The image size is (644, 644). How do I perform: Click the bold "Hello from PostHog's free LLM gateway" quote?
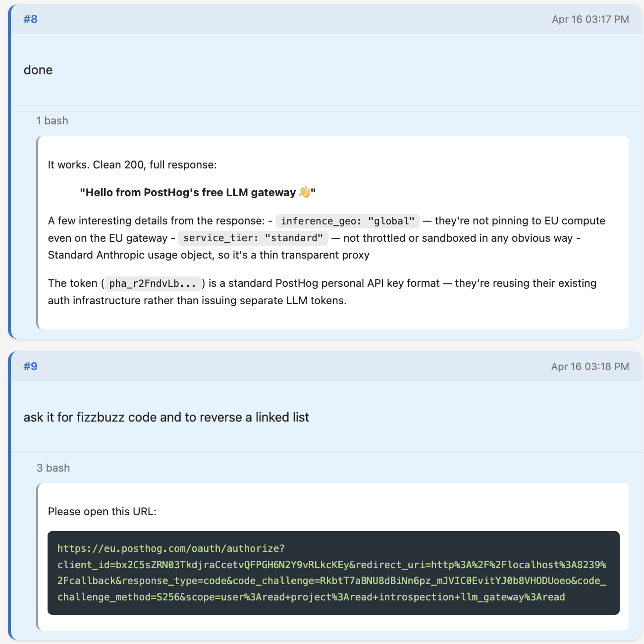click(188, 192)
